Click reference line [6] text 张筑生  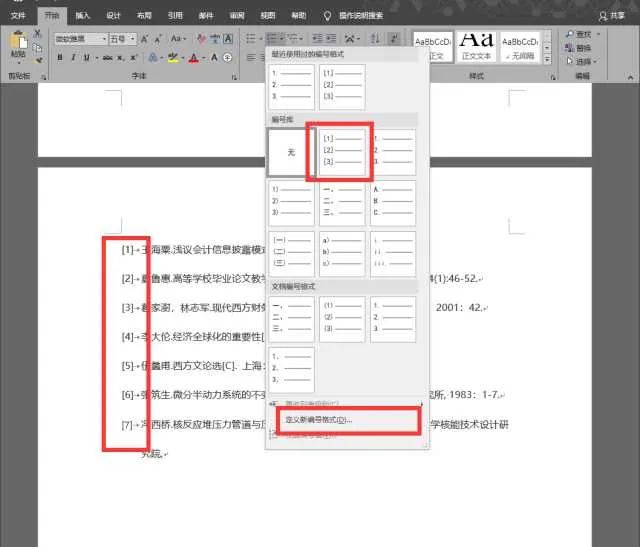pos(156,394)
